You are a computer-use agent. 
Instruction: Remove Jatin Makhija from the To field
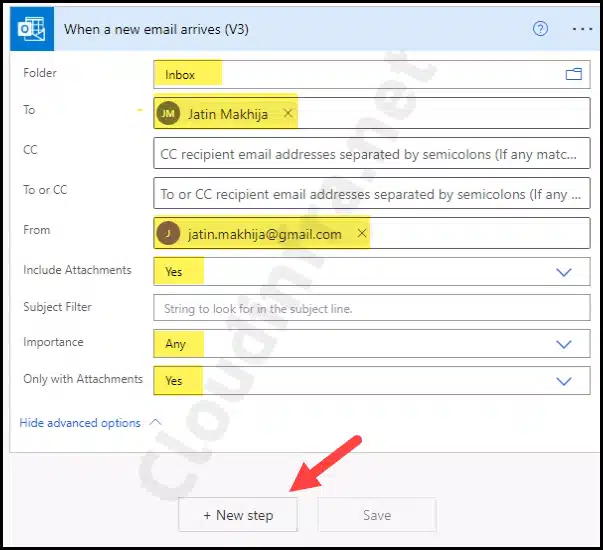pos(288,113)
